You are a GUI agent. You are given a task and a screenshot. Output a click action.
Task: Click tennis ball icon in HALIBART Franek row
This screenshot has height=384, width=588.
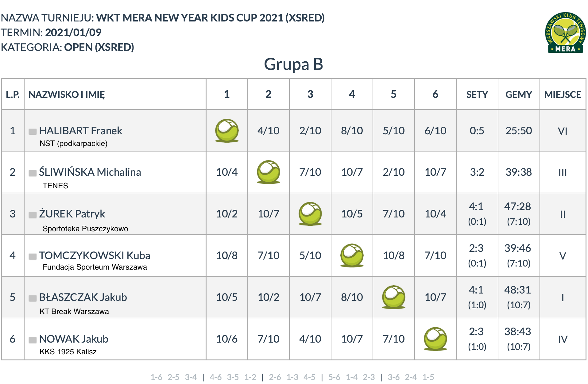click(x=227, y=131)
